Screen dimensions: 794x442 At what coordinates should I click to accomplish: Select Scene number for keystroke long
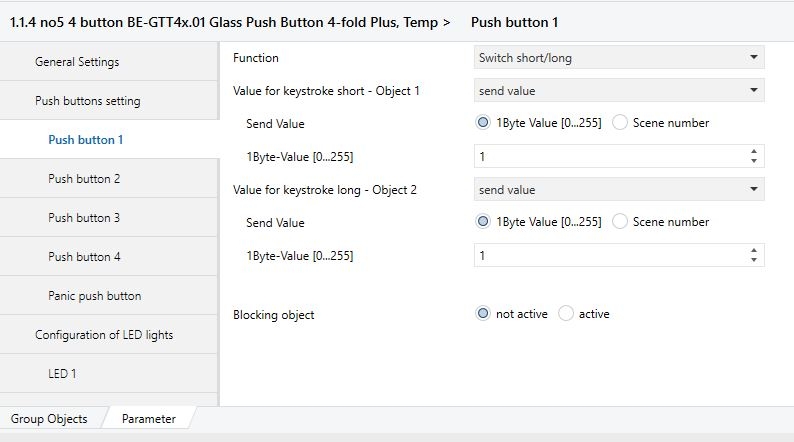click(x=620, y=222)
